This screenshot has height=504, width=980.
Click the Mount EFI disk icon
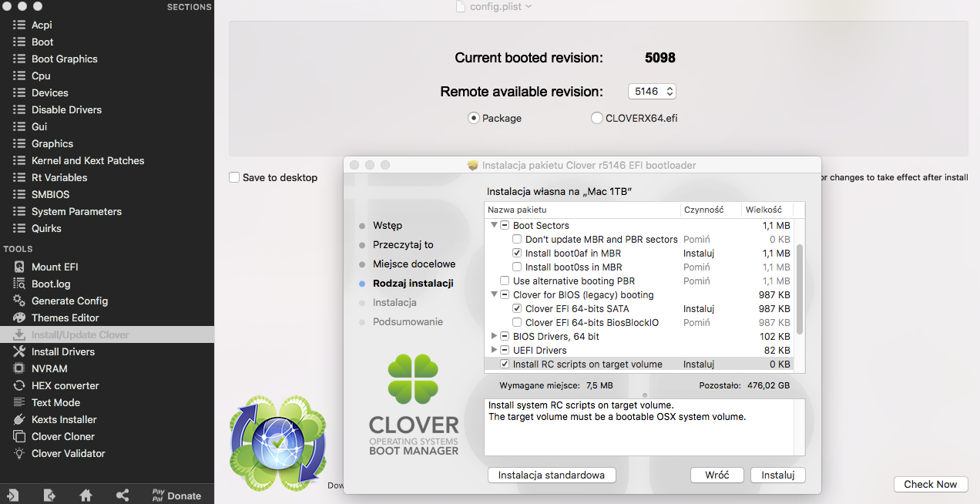19,267
